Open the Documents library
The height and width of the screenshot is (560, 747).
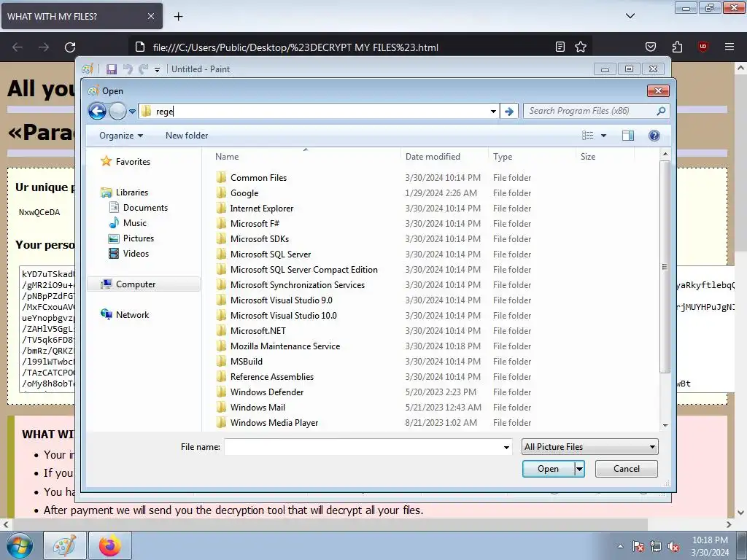coord(139,208)
